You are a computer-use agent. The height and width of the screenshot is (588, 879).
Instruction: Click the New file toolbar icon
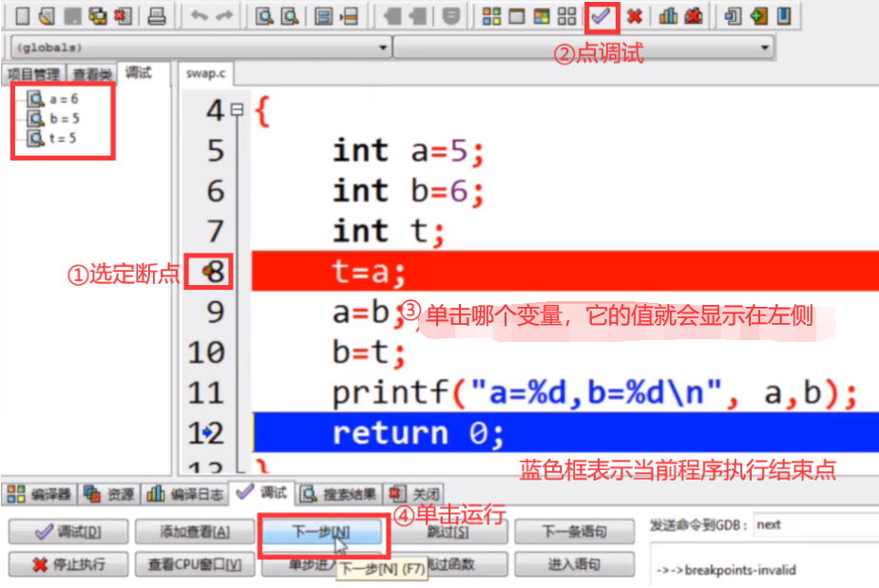point(21,14)
